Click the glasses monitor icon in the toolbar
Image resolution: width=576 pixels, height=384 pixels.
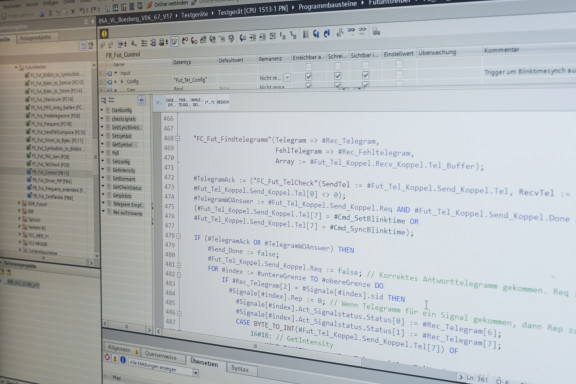tap(352, 31)
